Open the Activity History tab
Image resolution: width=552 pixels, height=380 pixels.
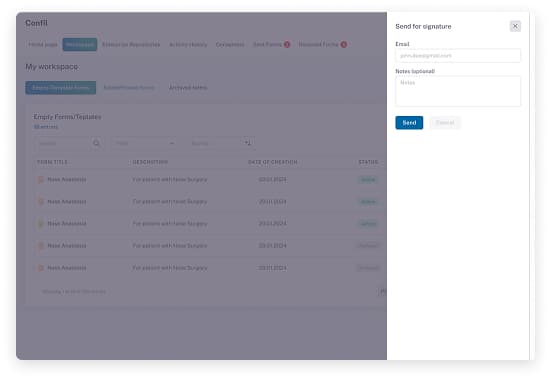tap(188, 45)
